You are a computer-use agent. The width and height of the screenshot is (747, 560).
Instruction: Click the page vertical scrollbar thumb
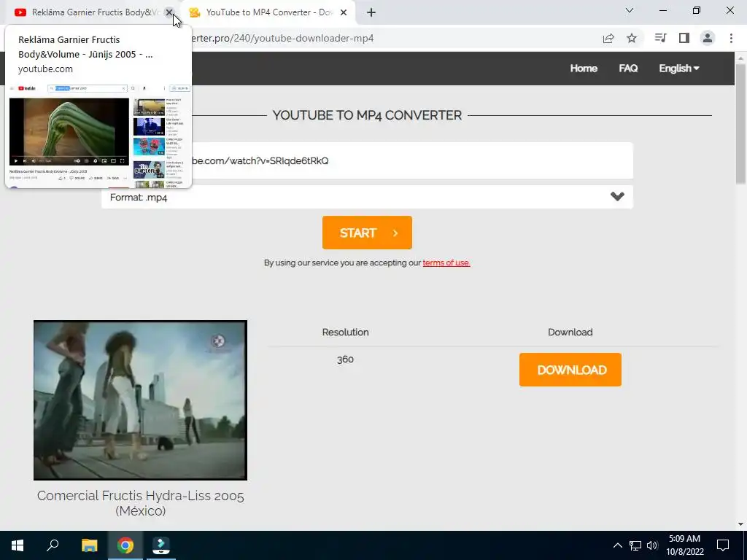[740, 124]
